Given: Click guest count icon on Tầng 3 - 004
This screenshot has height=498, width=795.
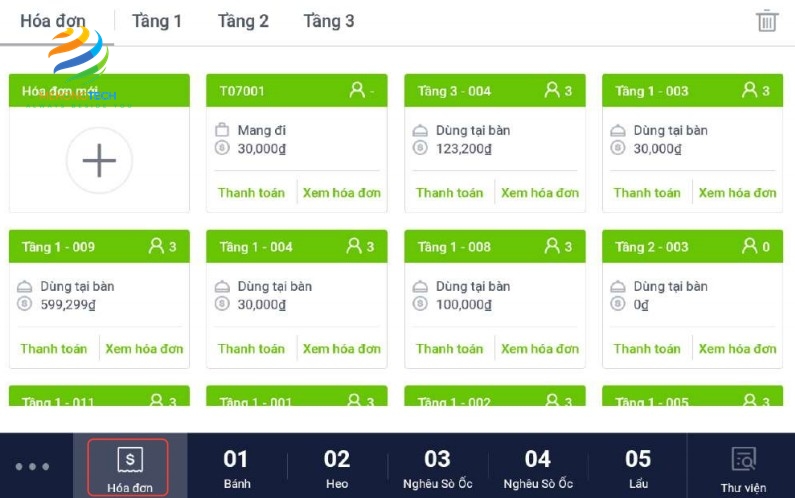Looking at the screenshot, I should point(552,90).
